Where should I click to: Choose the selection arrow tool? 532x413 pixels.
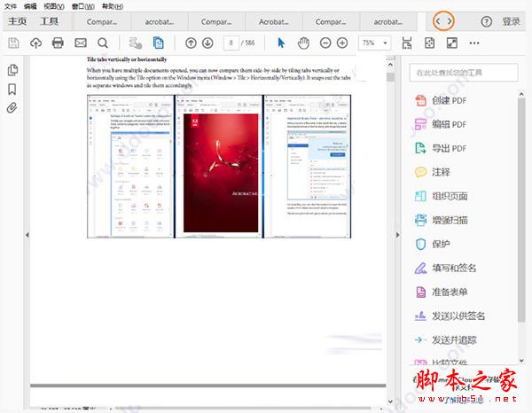(x=281, y=43)
